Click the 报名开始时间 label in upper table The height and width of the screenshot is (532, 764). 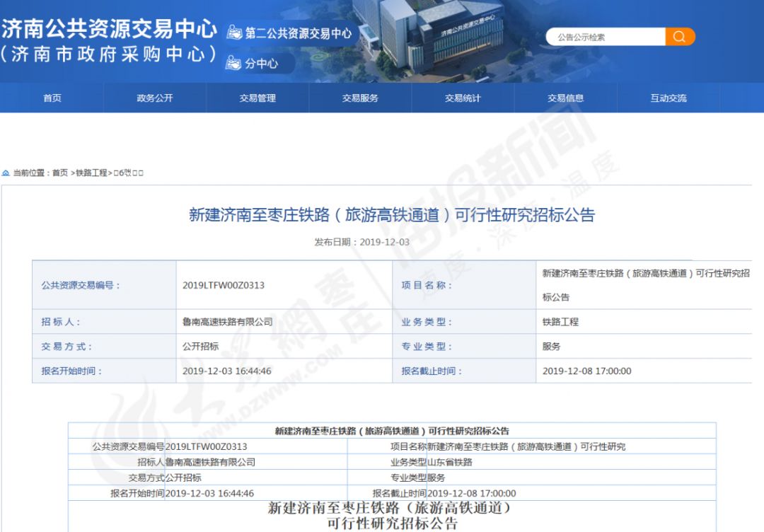(71, 371)
